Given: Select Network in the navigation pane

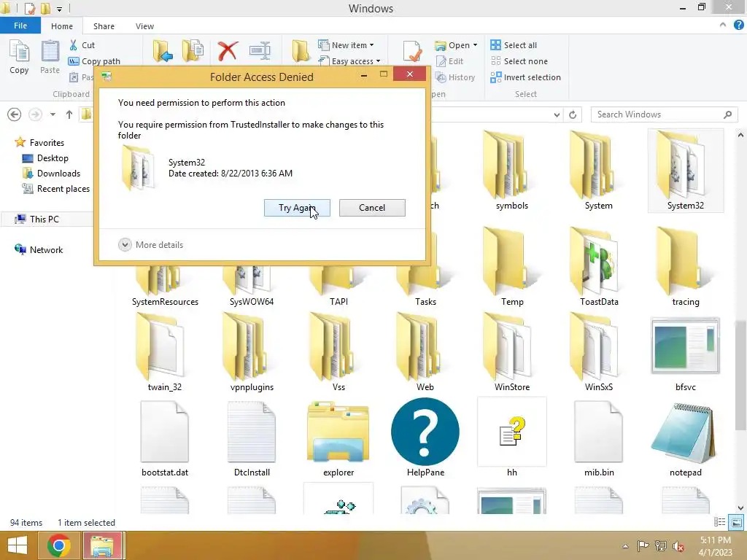Looking at the screenshot, I should tap(39, 249).
